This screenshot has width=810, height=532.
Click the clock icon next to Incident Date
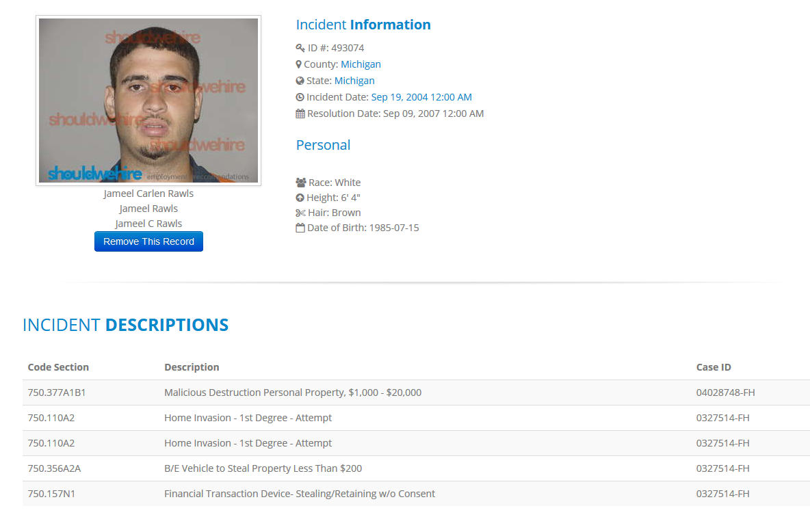tap(300, 97)
